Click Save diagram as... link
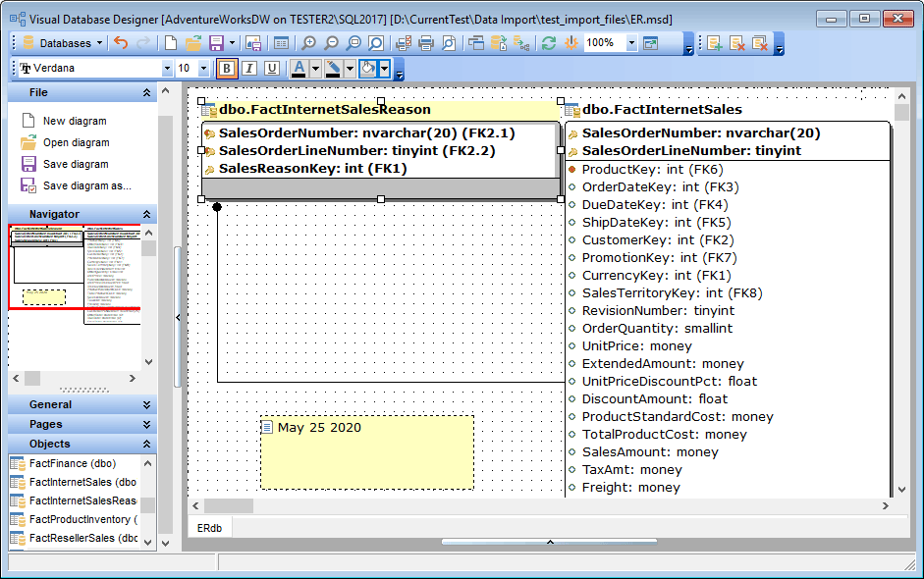The height and width of the screenshot is (579, 924). pyautogui.click(x=86, y=186)
